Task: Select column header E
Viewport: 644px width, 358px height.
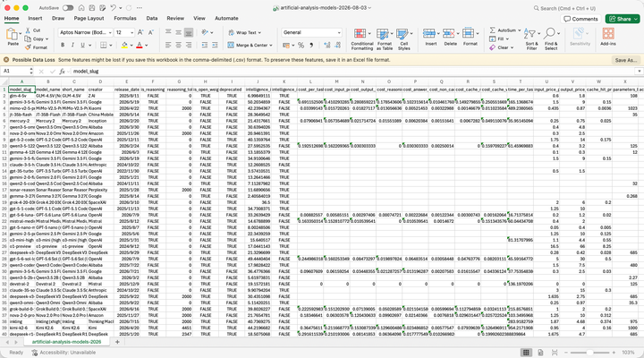Action: coord(126,81)
